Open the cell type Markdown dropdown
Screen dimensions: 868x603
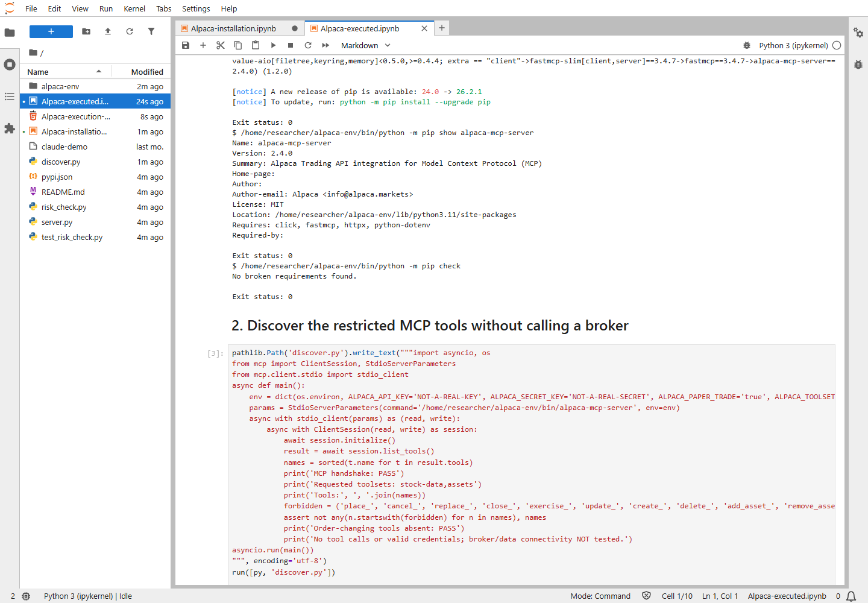(366, 45)
